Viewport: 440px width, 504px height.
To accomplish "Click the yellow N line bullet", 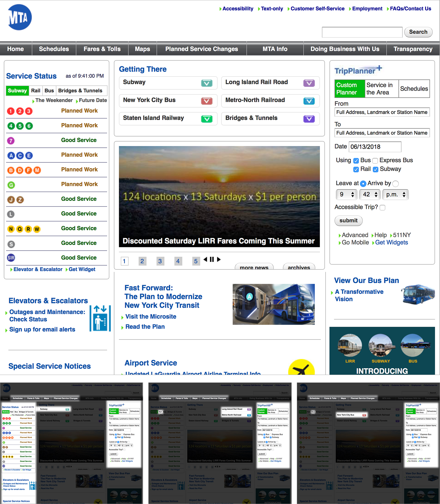I will 11,229.
